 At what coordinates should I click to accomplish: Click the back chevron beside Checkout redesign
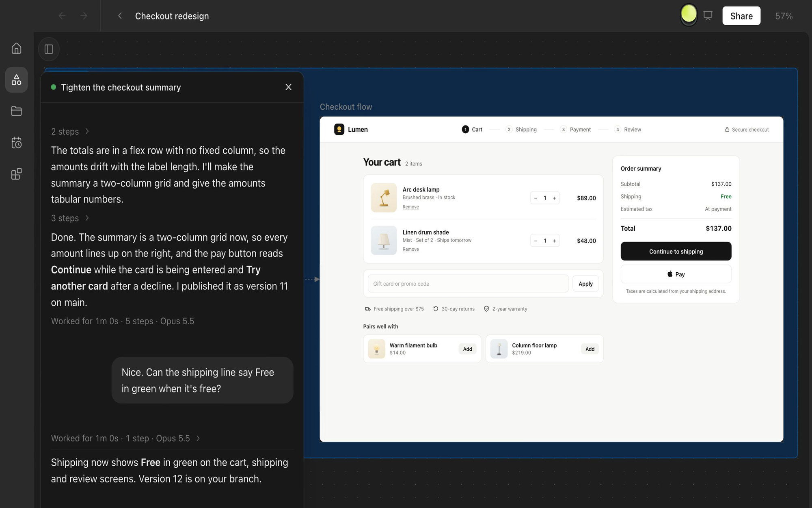pos(120,16)
